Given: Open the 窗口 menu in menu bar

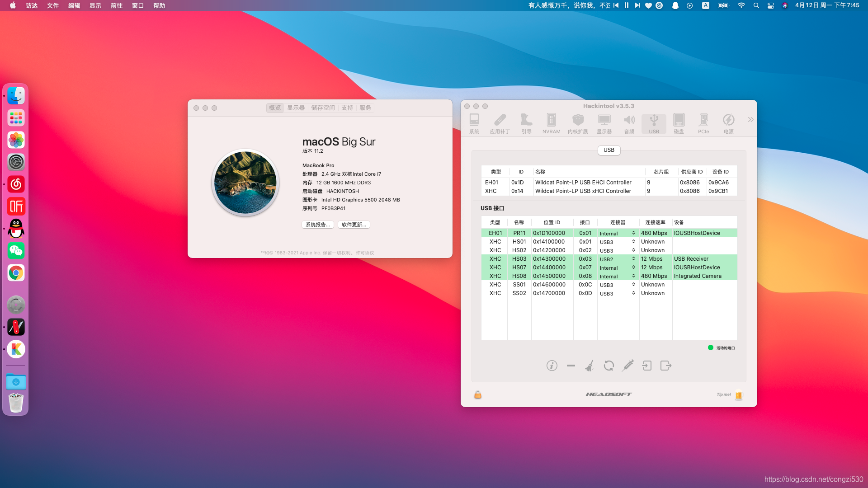Looking at the screenshot, I should click(138, 5).
